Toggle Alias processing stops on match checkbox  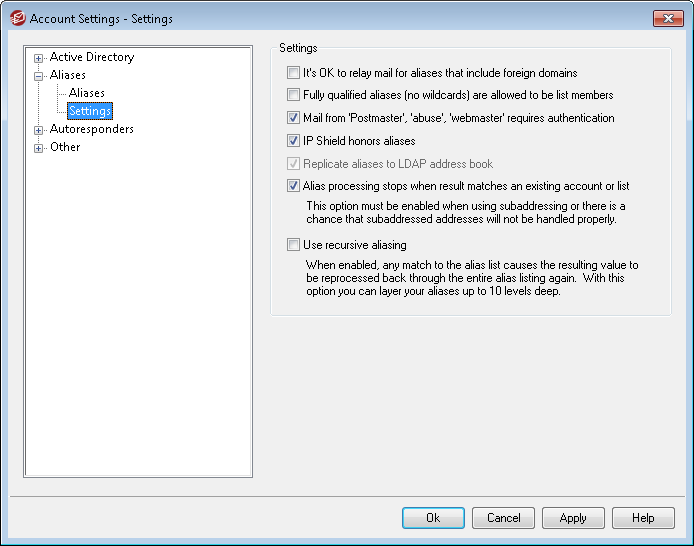(x=293, y=186)
